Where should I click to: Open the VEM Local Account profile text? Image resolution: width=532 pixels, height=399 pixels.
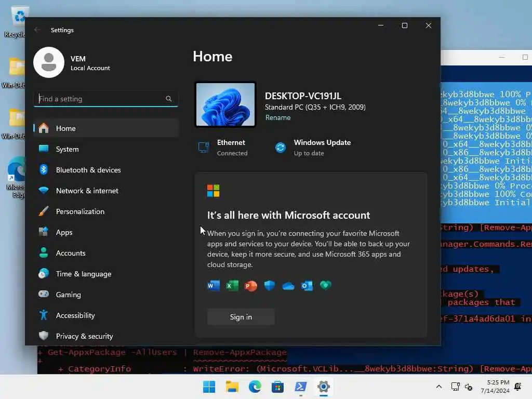click(x=90, y=63)
